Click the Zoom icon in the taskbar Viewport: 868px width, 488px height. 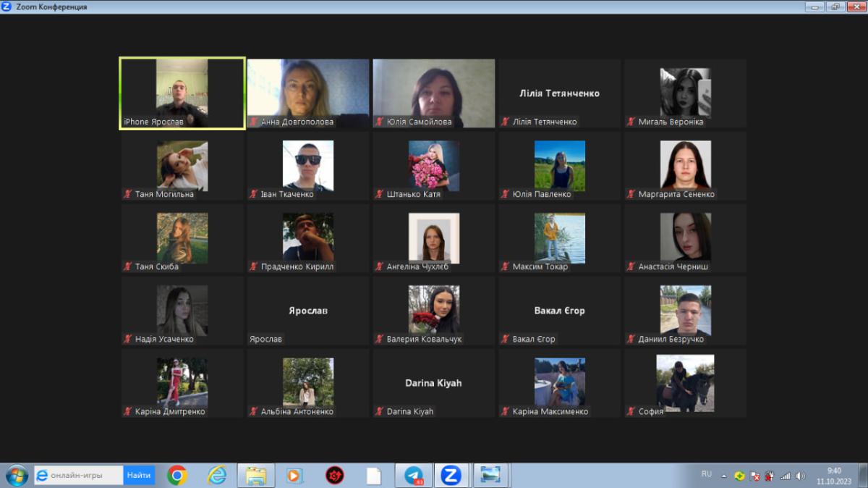[451, 476]
